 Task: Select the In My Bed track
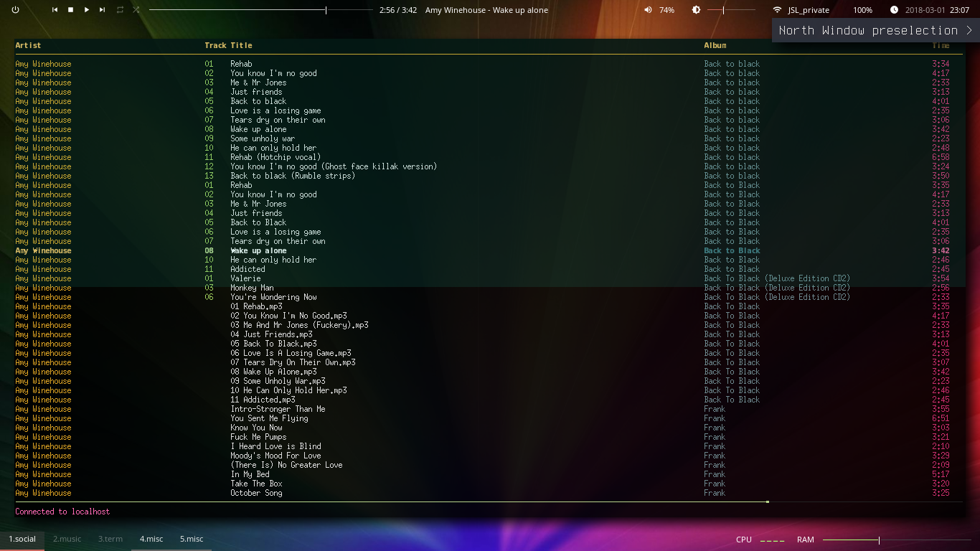pos(250,474)
